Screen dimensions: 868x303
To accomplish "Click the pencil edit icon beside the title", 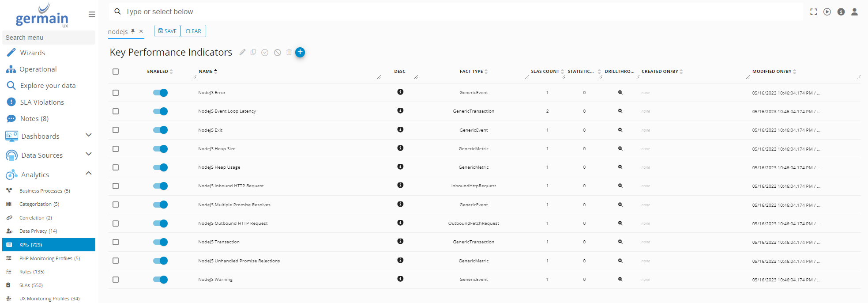I will [242, 52].
